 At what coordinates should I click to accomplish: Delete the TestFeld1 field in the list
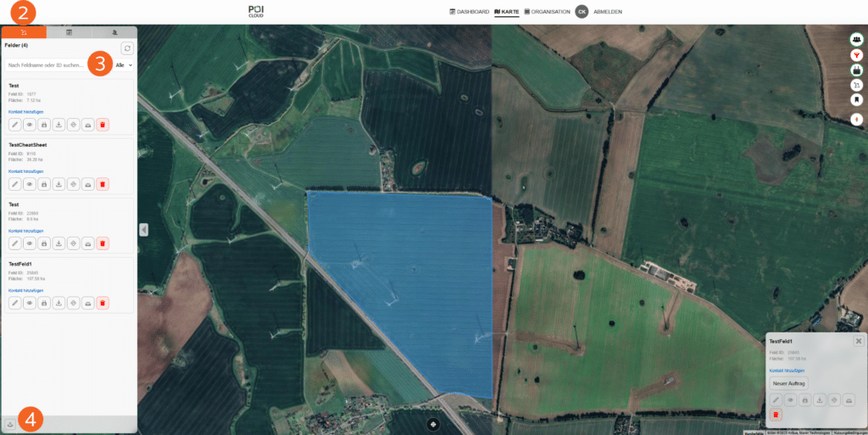coord(102,303)
